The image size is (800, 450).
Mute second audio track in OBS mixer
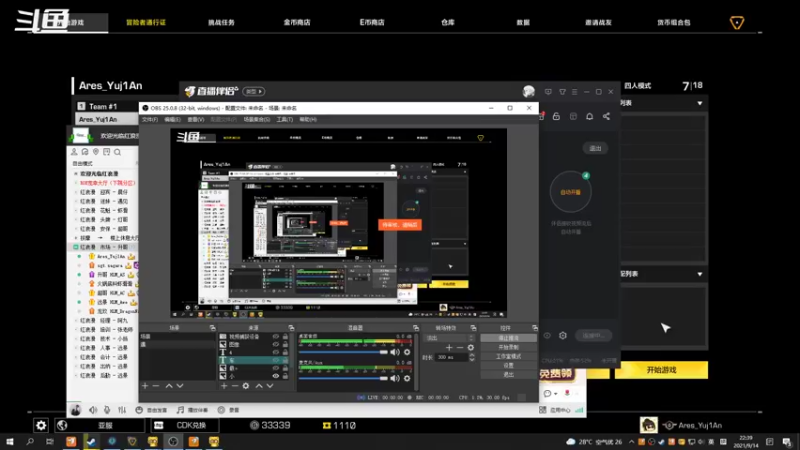pos(395,378)
